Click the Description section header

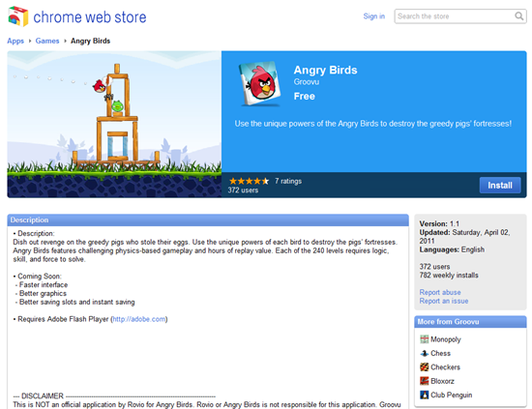(x=208, y=220)
